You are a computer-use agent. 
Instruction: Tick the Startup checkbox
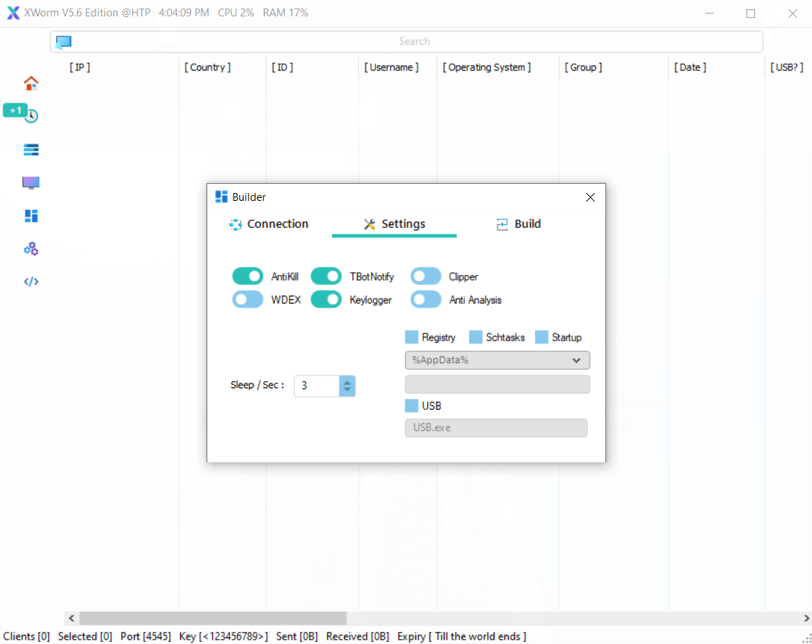pyautogui.click(x=541, y=337)
